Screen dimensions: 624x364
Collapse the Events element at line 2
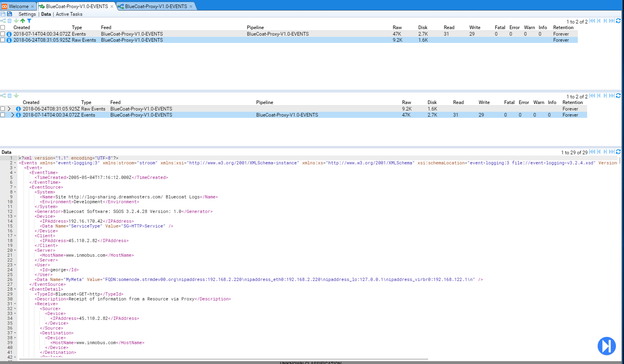(x=15, y=163)
